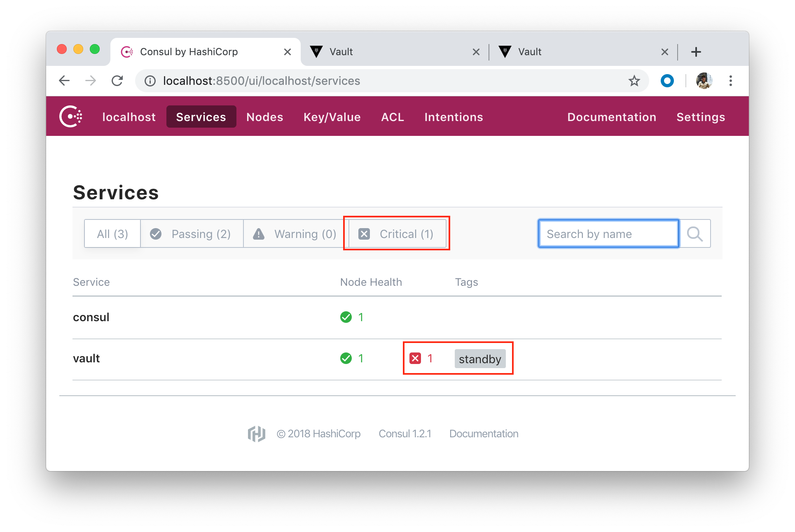Image resolution: width=795 pixels, height=532 pixels.
Task: Bookmark this page with the star icon
Action: pos(634,81)
